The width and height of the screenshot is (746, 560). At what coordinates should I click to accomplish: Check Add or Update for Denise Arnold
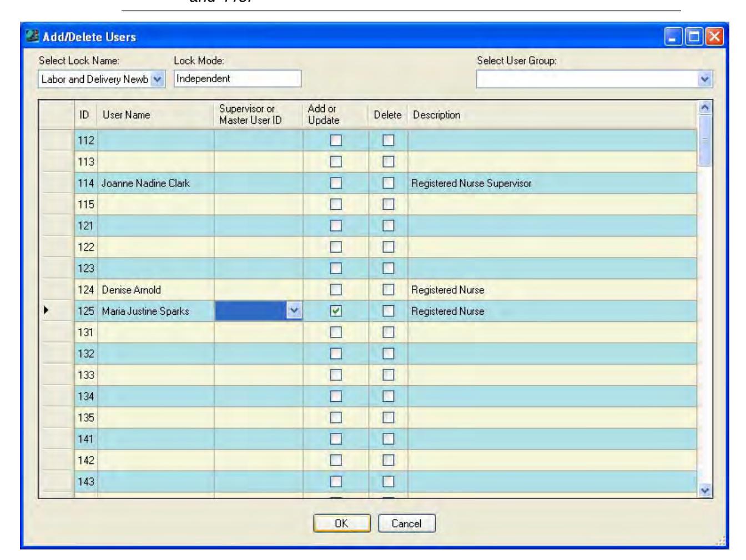336,290
